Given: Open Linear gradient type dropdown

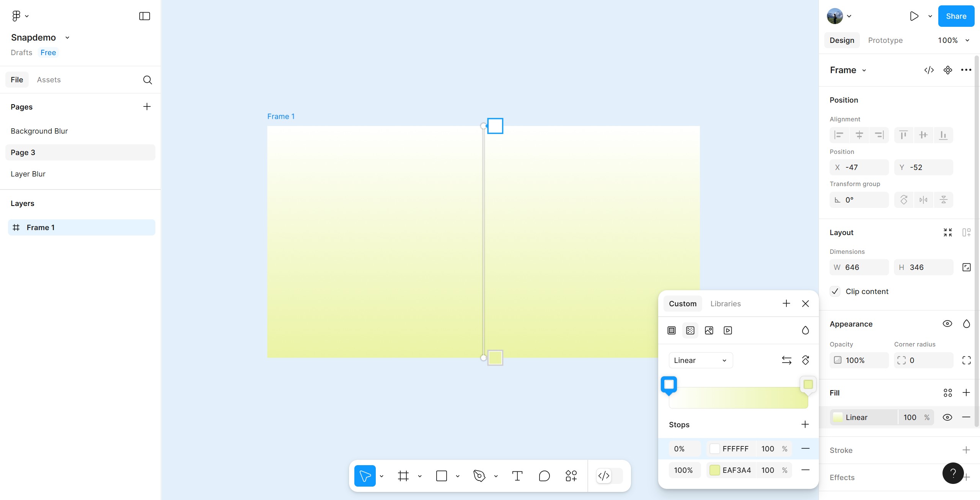Looking at the screenshot, I should tap(701, 360).
